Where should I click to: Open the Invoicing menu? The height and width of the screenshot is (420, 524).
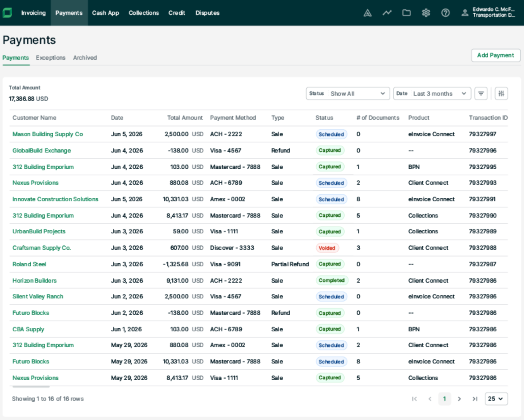tap(33, 13)
